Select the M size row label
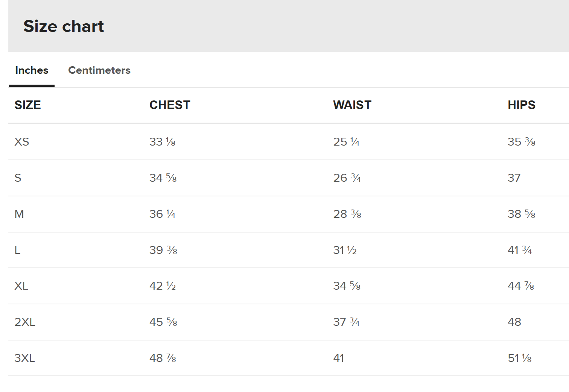This screenshot has height=392, width=569. 19,214
